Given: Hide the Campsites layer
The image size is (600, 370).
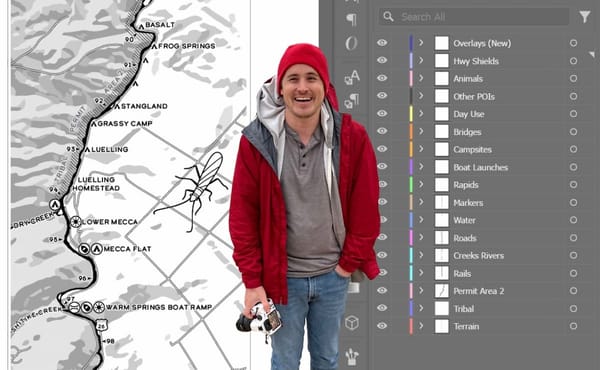Looking at the screenshot, I should (382, 148).
